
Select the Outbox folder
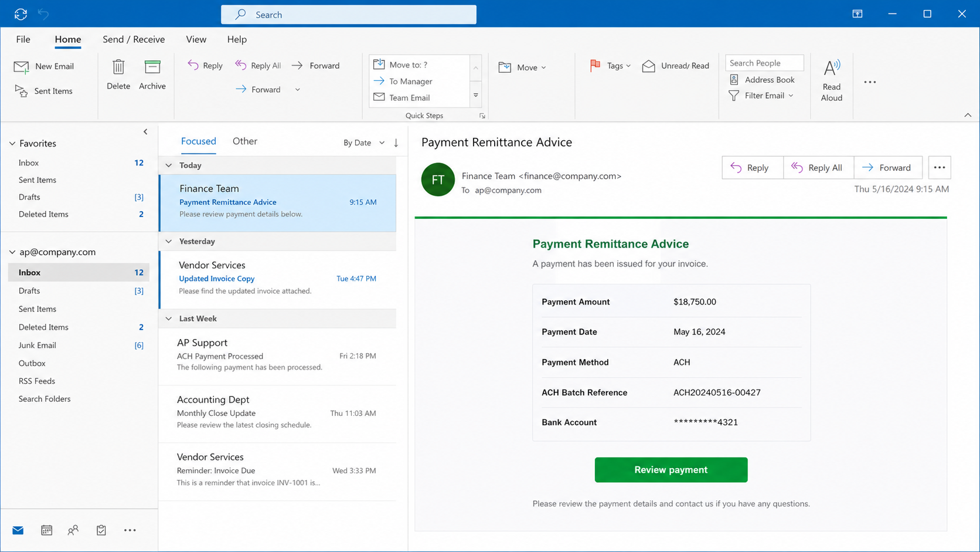[79, 364]
